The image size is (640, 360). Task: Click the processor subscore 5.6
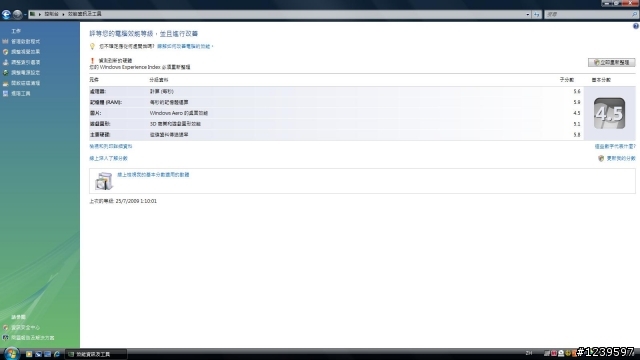pyautogui.click(x=576, y=91)
